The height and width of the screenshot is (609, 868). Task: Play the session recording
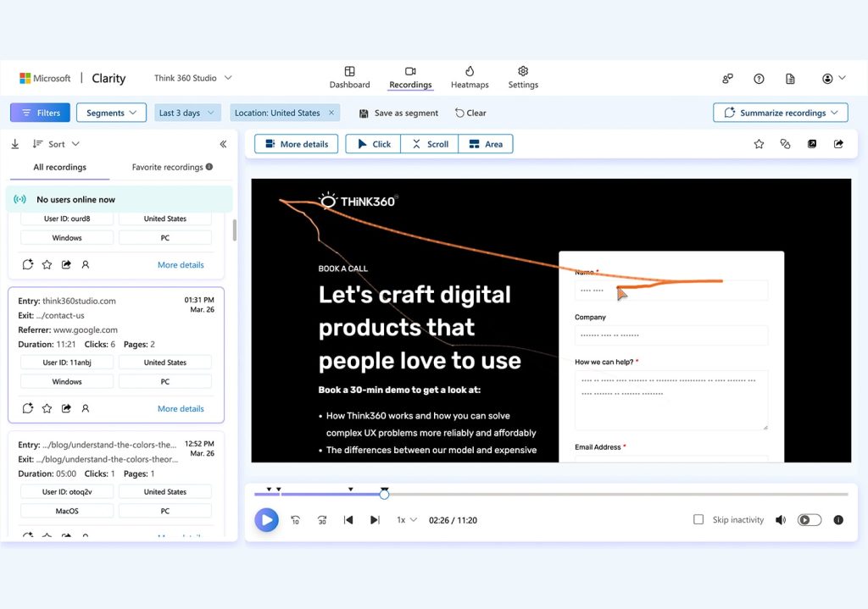click(x=266, y=520)
